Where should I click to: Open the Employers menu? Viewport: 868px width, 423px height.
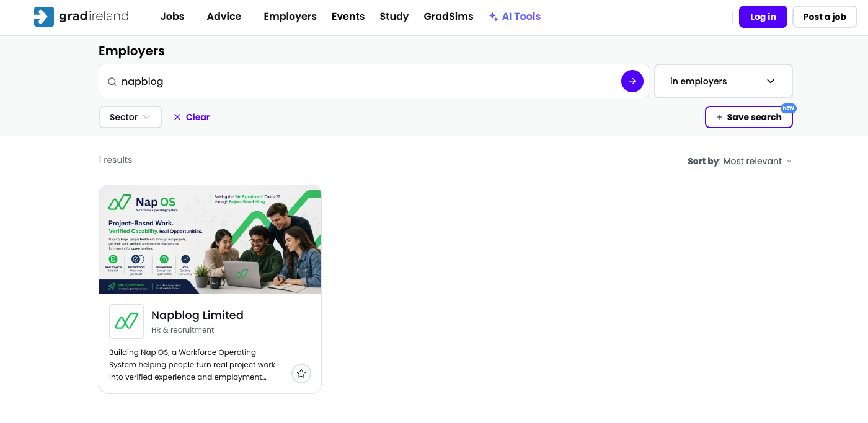(290, 17)
